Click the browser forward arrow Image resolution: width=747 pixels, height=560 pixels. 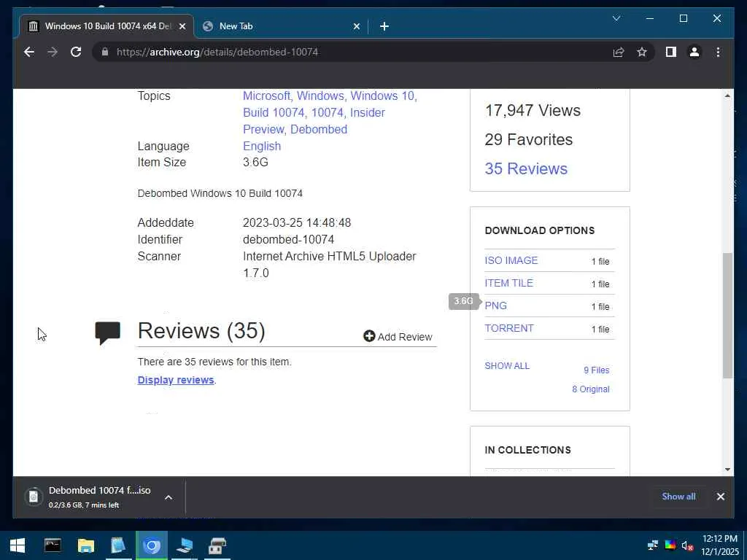pos(53,52)
